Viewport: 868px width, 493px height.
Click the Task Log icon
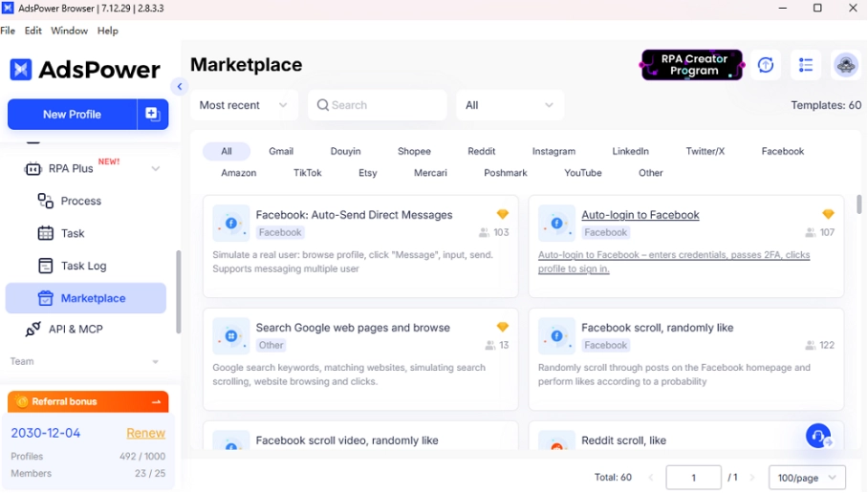[45, 266]
